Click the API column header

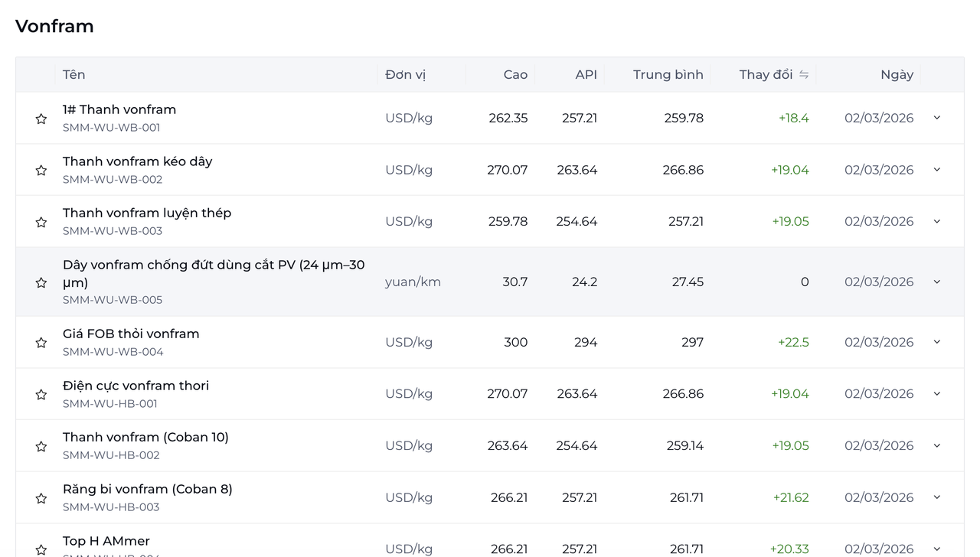click(586, 74)
